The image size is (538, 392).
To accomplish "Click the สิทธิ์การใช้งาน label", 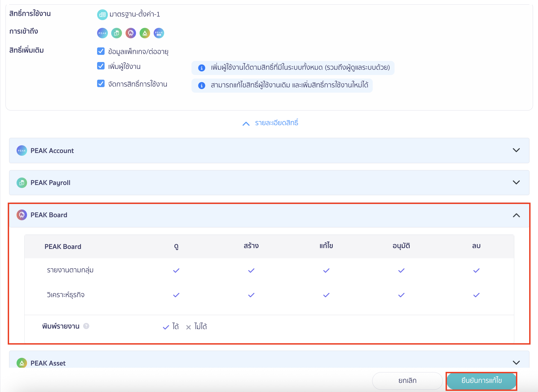I will click(30, 13).
